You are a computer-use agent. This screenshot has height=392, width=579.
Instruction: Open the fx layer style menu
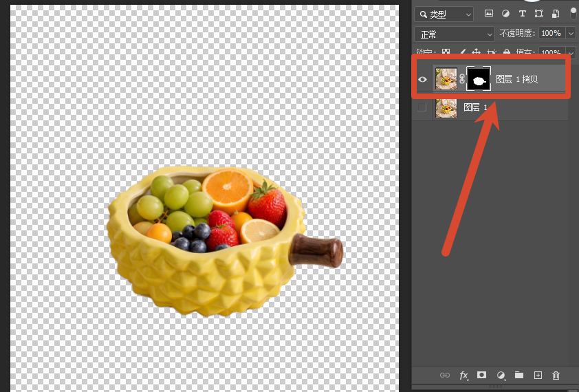pos(463,375)
